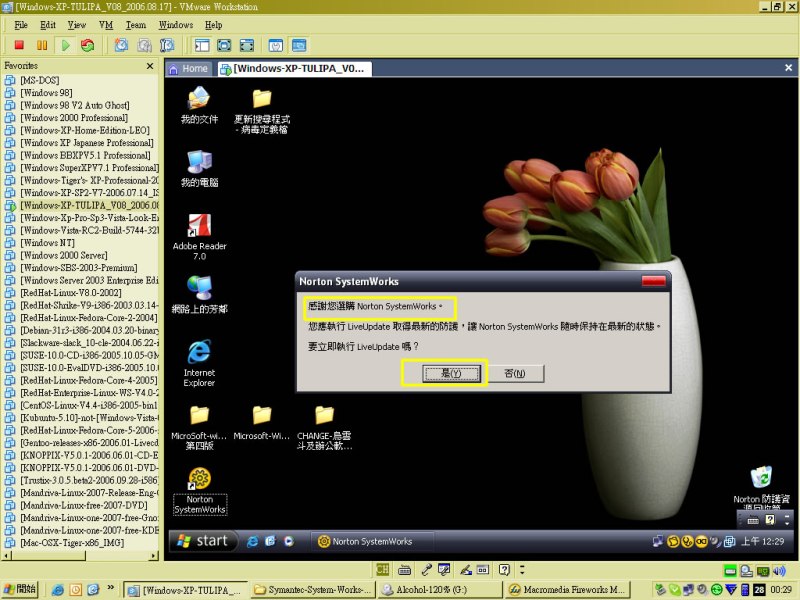Screen dimensions: 800x600
Task: Open the View menu
Action: tap(77, 25)
